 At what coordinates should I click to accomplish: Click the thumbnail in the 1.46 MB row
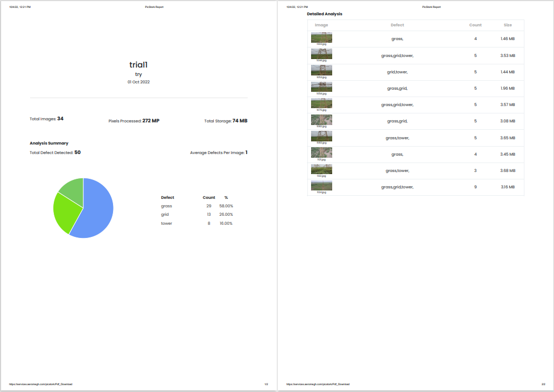(321, 37)
